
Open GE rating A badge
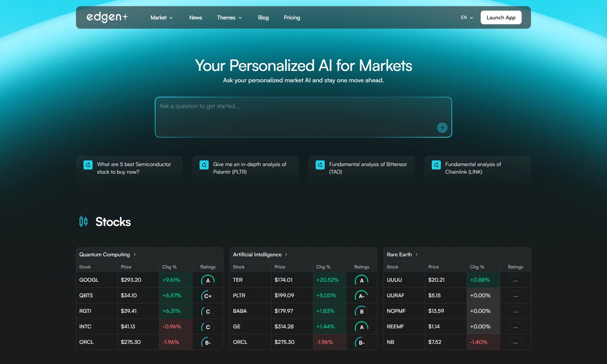click(362, 327)
